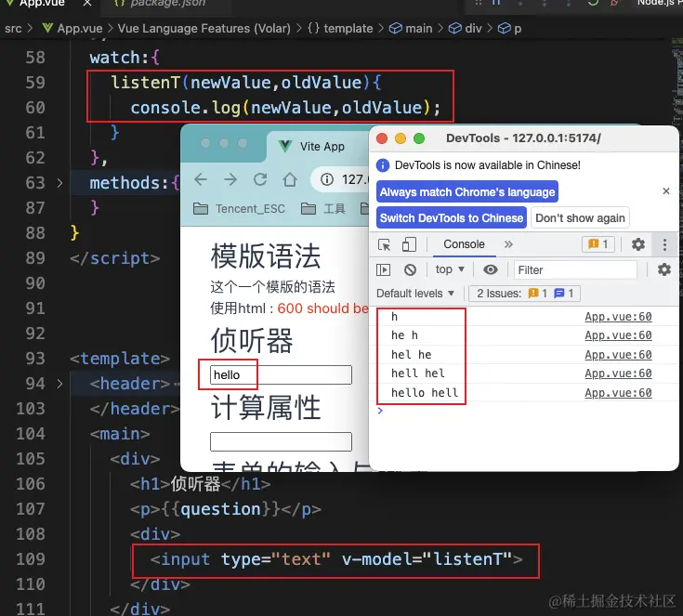The height and width of the screenshot is (616, 683).
Task: Focus the console Filter input
Action: click(575, 270)
